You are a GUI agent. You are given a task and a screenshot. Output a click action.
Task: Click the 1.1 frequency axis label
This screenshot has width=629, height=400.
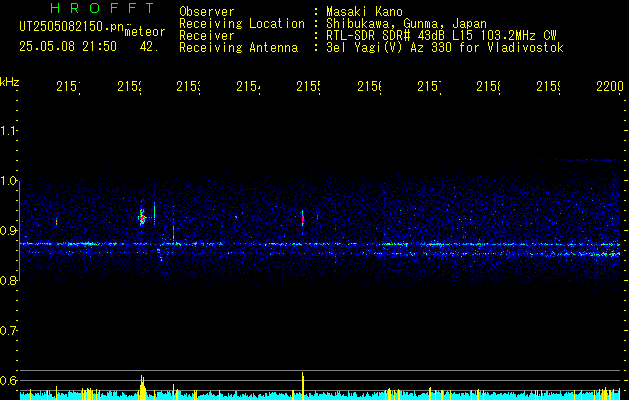click(x=8, y=130)
